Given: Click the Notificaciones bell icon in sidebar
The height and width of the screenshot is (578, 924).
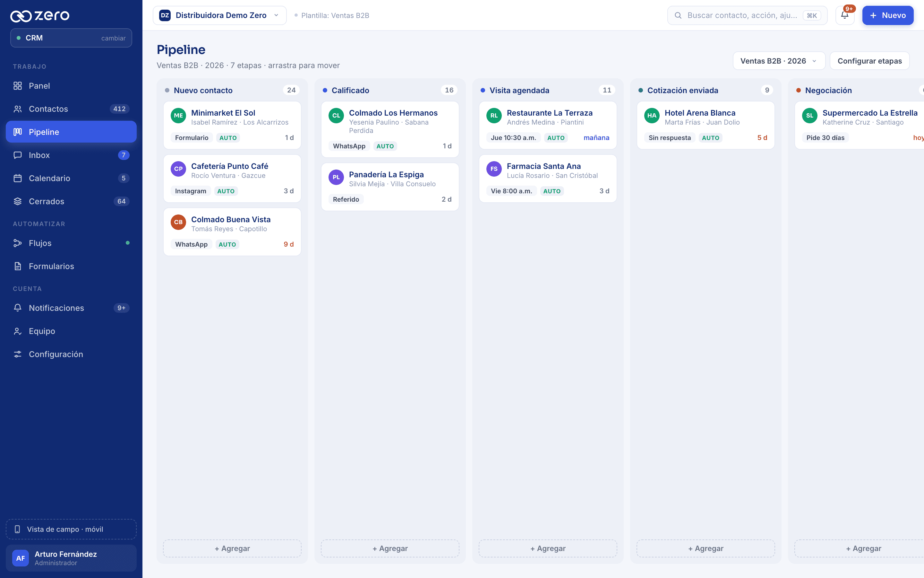Looking at the screenshot, I should click(18, 308).
